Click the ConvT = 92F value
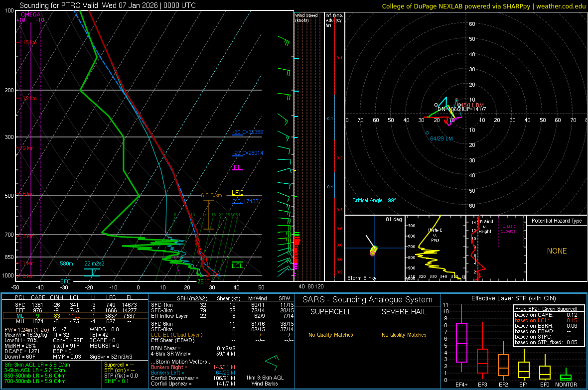Image resolution: width=588 pixels, height=390 pixels. (67, 340)
